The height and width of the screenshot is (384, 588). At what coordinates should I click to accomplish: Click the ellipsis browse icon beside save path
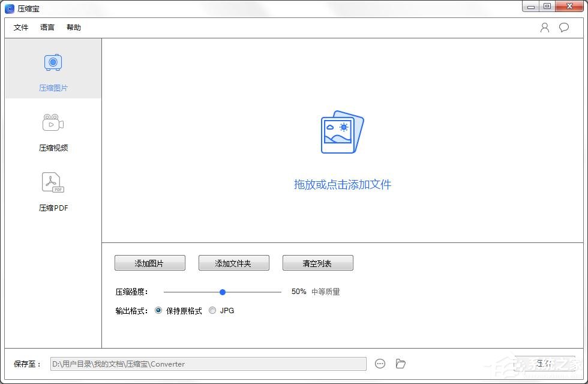coord(380,364)
